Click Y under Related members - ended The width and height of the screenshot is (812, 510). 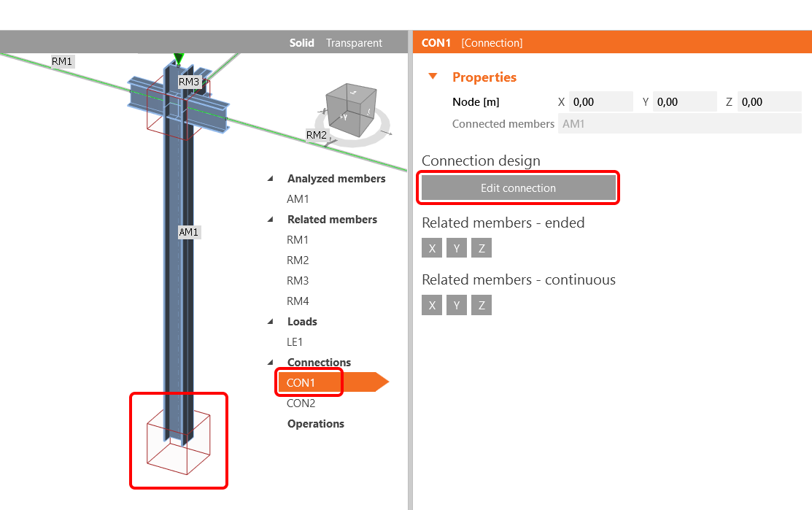pyautogui.click(x=457, y=248)
